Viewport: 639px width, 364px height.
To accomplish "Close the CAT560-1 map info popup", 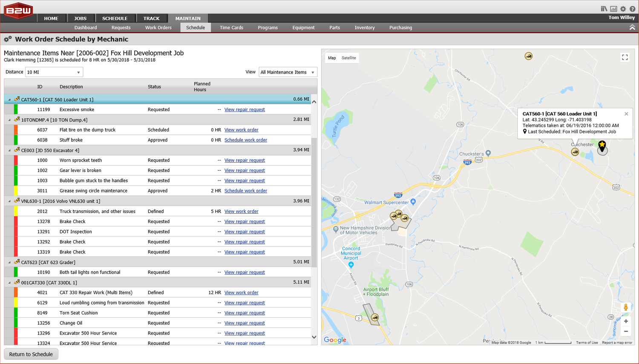I will pyautogui.click(x=626, y=114).
